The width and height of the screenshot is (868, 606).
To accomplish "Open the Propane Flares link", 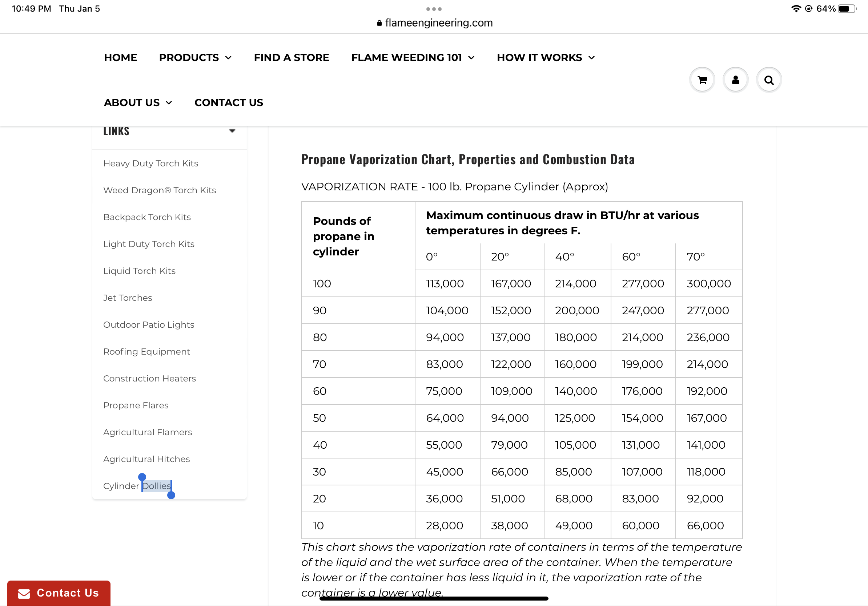I will click(x=136, y=405).
